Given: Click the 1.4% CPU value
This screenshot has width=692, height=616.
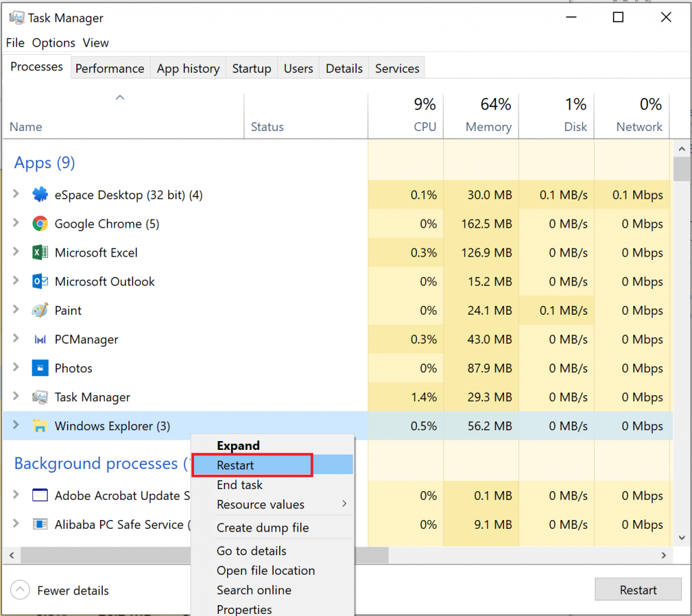Looking at the screenshot, I should click(x=424, y=397).
